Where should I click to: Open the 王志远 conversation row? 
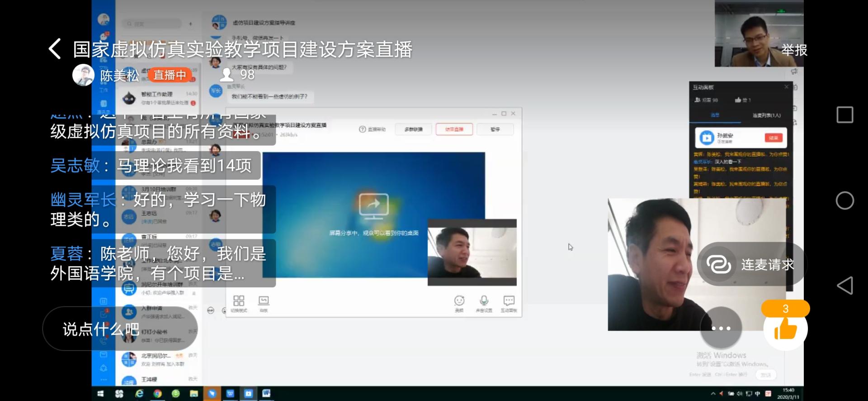coord(158,217)
